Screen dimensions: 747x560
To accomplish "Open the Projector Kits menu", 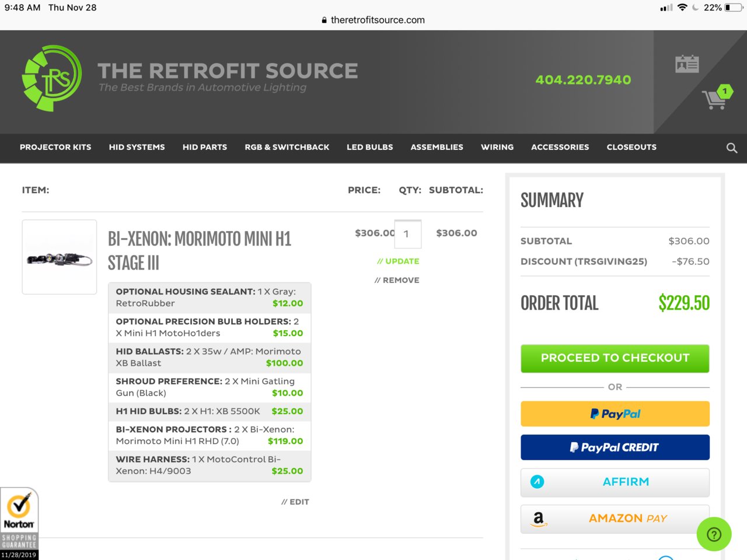I will [55, 147].
